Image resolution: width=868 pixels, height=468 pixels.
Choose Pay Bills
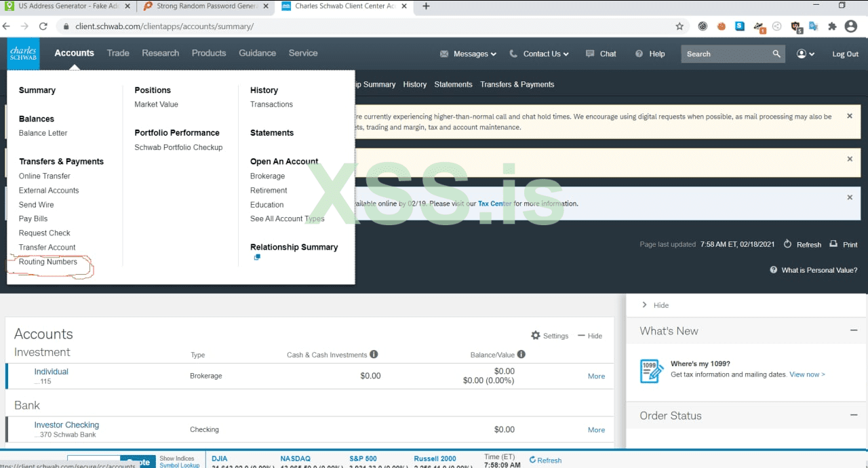click(33, 219)
